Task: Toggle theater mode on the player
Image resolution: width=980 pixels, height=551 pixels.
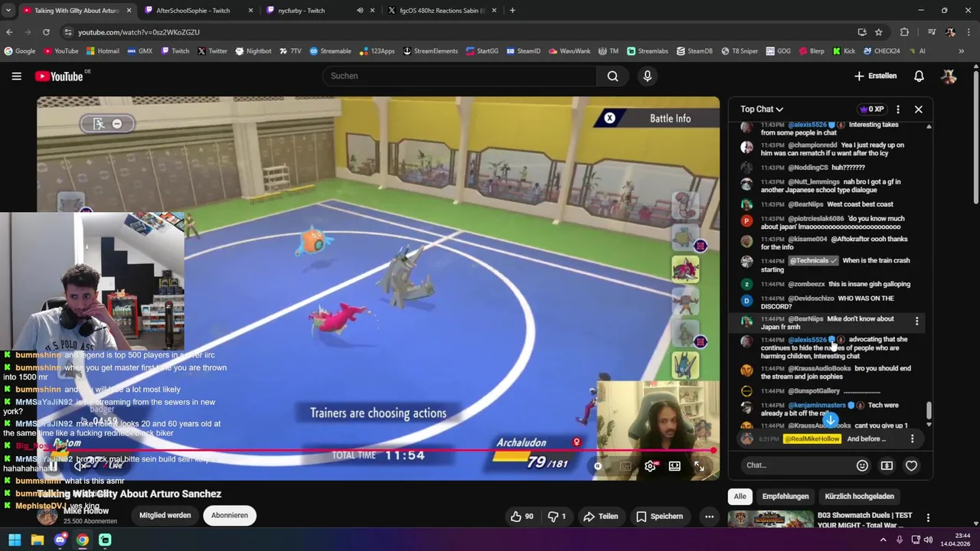Action: click(x=675, y=466)
